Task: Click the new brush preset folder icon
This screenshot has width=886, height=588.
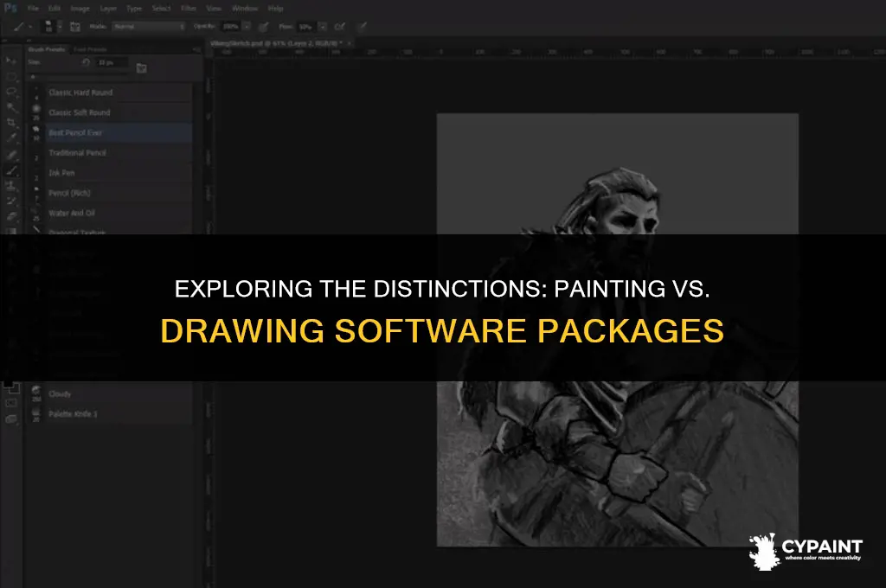Action: click(x=141, y=68)
